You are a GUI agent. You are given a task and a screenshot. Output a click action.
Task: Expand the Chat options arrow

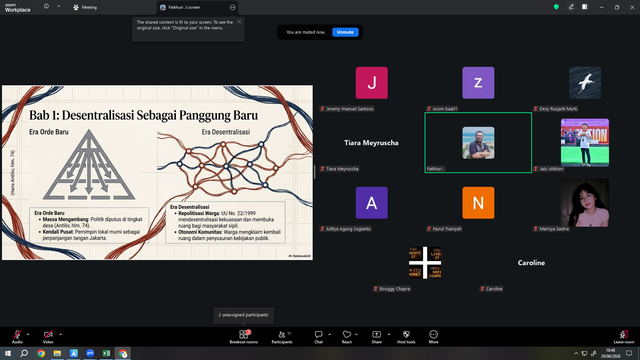tap(329, 334)
